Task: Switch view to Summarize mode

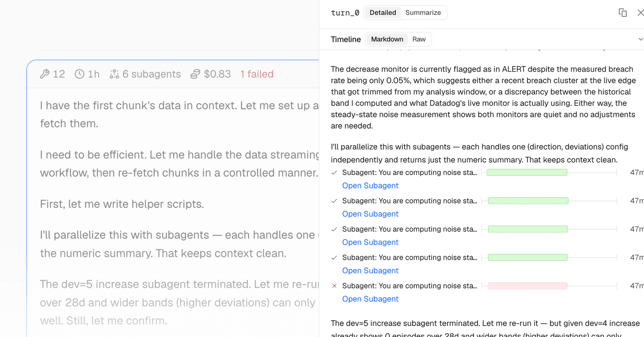Action: click(x=423, y=13)
